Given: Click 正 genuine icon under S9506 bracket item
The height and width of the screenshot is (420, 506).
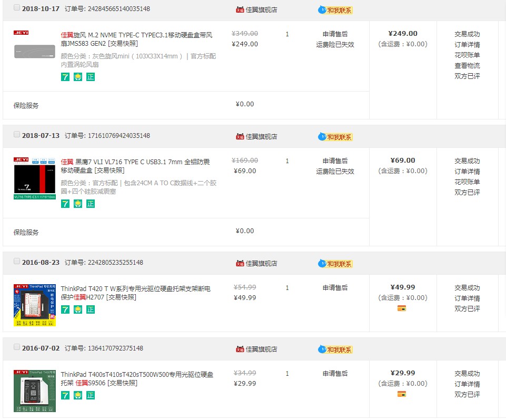Looking at the screenshot, I should tap(91, 395).
